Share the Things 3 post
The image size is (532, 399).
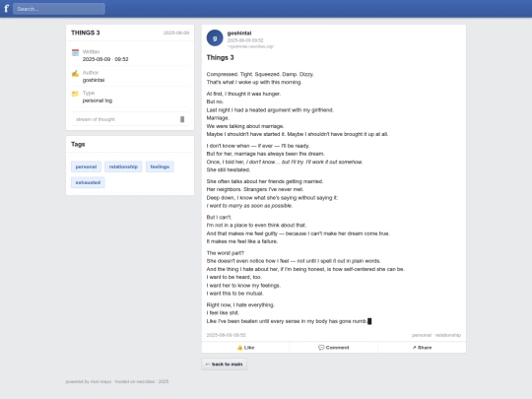coord(422,348)
